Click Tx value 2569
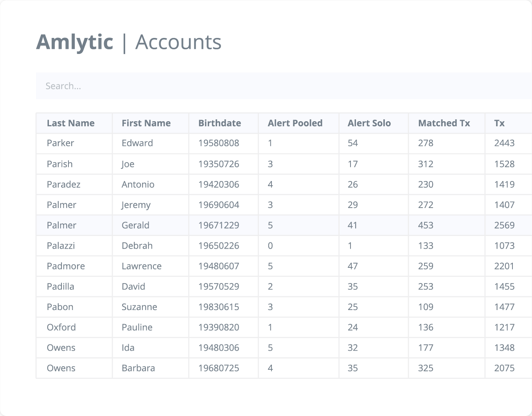Image resolution: width=532 pixels, height=416 pixels. click(504, 225)
